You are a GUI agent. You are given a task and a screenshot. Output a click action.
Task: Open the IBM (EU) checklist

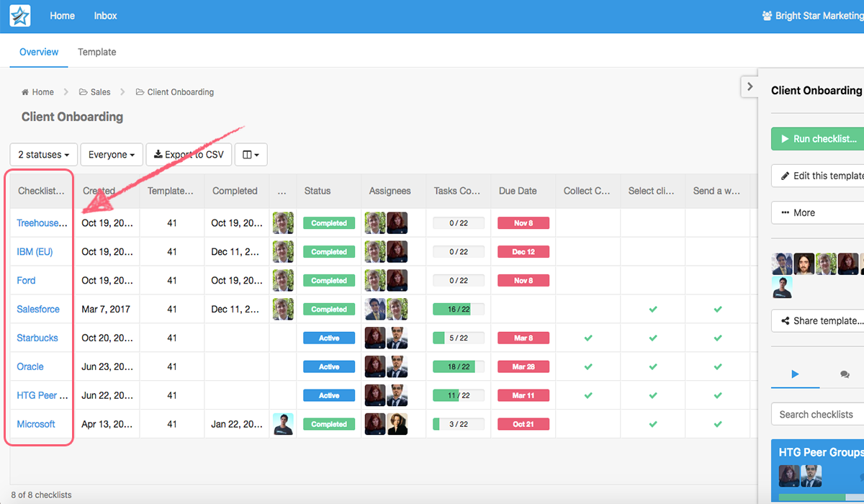click(35, 252)
